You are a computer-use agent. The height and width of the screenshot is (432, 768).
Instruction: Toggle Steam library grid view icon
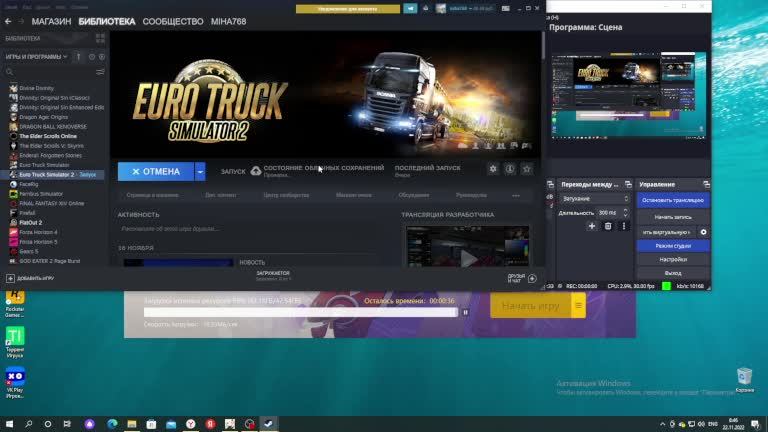pyautogui.click(x=100, y=38)
